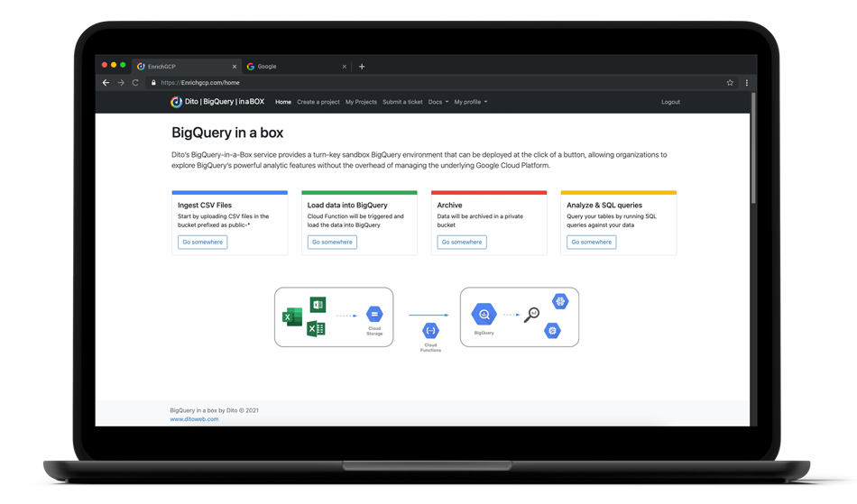Screen dimensions: 857x504
Task: Click the large Excel icon on left
Action: (292, 316)
